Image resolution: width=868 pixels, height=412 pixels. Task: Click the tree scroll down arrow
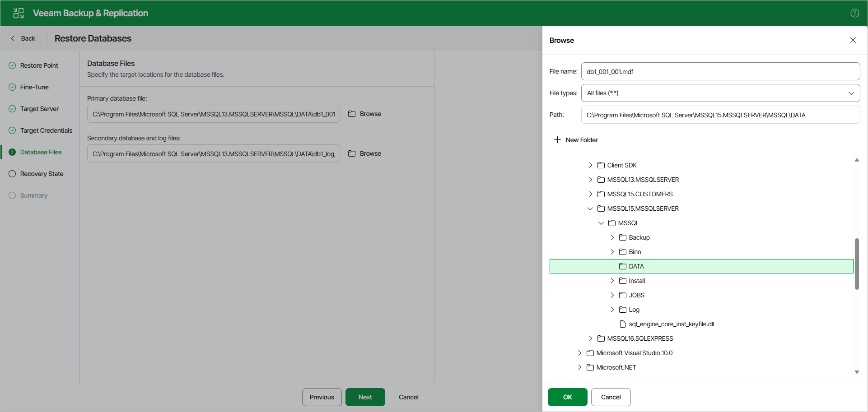(x=857, y=372)
